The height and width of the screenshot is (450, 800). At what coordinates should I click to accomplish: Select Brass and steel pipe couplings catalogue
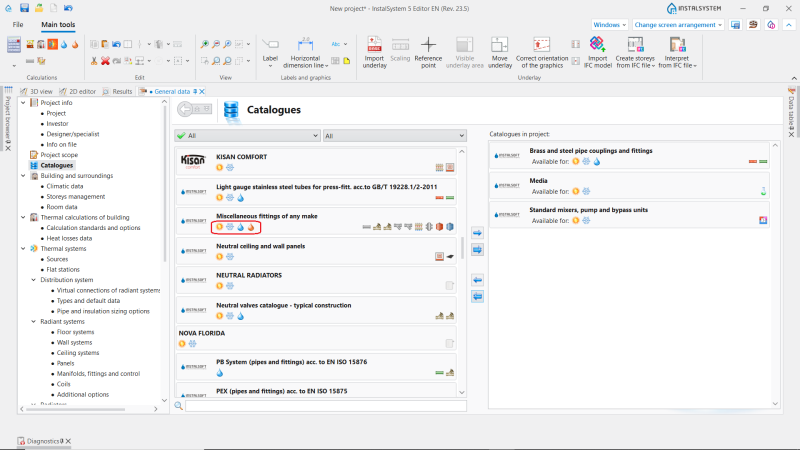(x=630, y=156)
